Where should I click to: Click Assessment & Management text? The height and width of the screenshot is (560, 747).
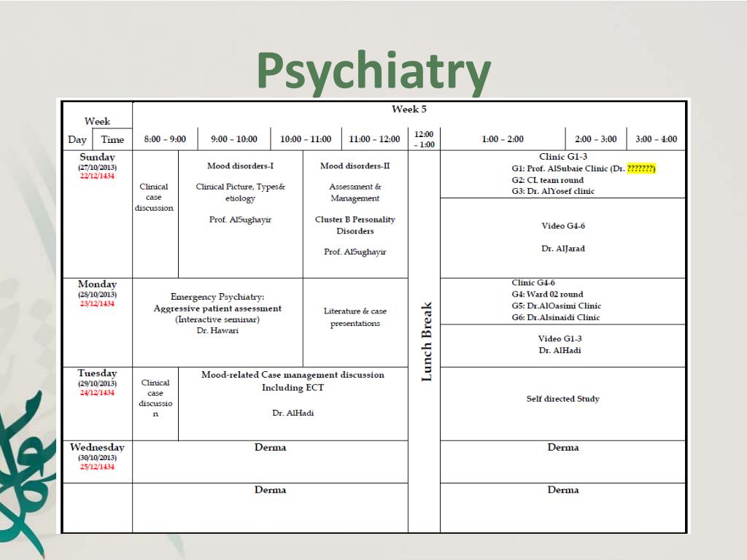point(355,192)
